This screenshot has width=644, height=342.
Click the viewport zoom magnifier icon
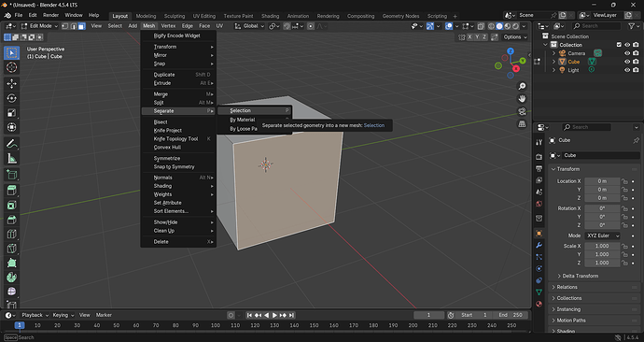[522, 86]
